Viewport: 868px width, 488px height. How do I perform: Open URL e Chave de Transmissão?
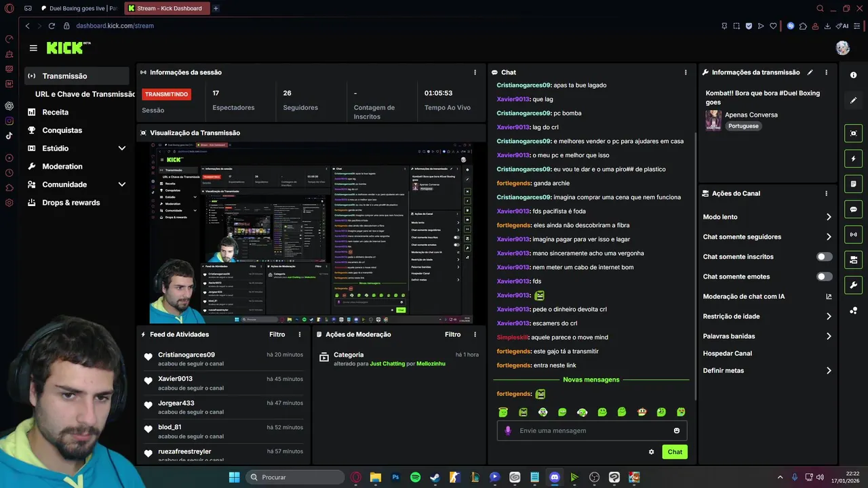click(x=85, y=94)
